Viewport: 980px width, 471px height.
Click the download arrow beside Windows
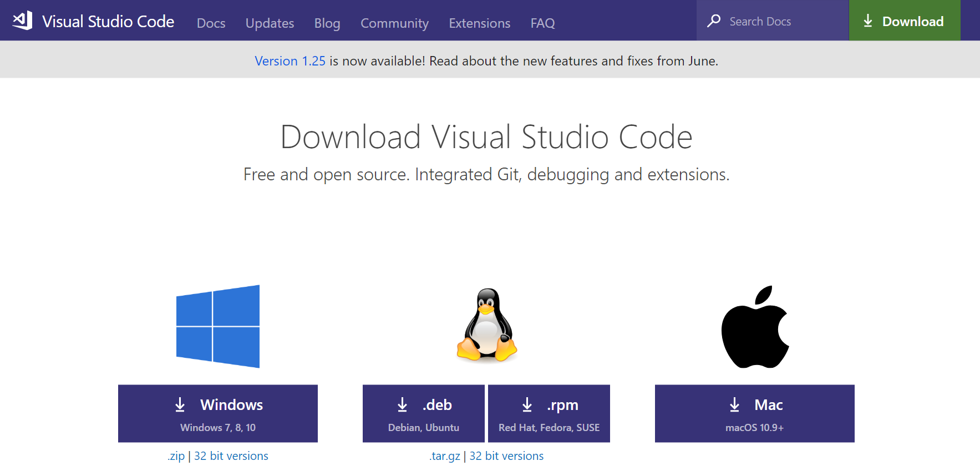[180, 404]
